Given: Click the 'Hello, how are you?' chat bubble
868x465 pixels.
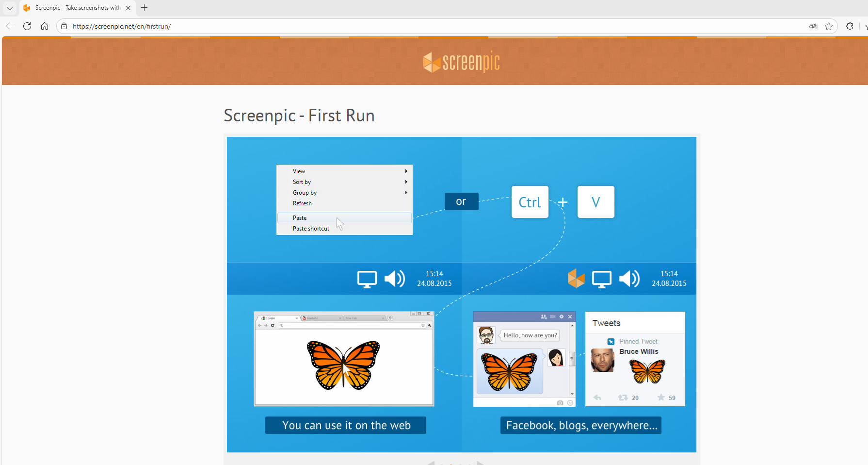Looking at the screenshot, I should (x=530, y=335).
